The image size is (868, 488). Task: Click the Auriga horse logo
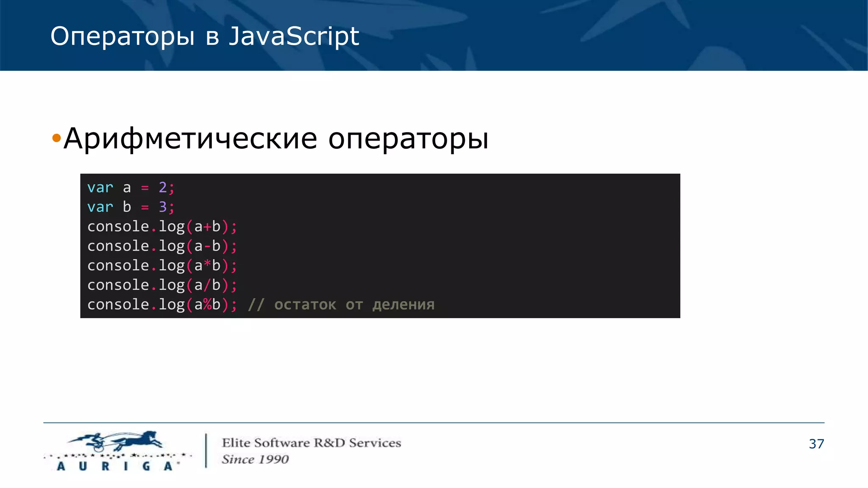117,451
